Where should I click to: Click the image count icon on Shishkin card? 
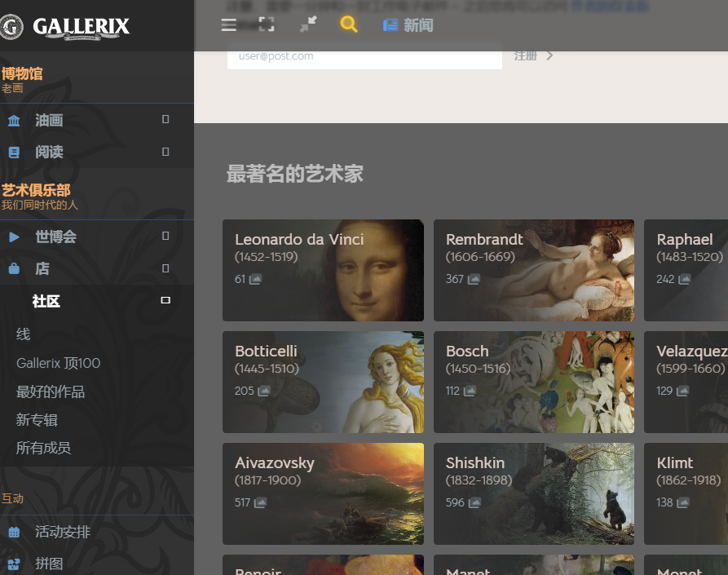474,502
